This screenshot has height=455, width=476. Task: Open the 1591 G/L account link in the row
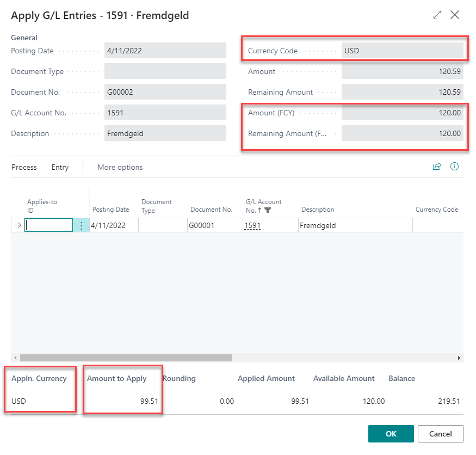point(252,225)
